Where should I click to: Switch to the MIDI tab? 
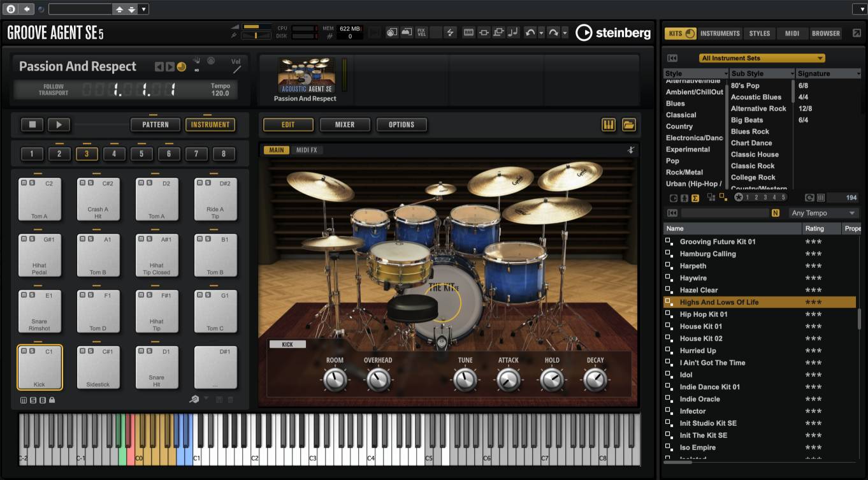792,33
